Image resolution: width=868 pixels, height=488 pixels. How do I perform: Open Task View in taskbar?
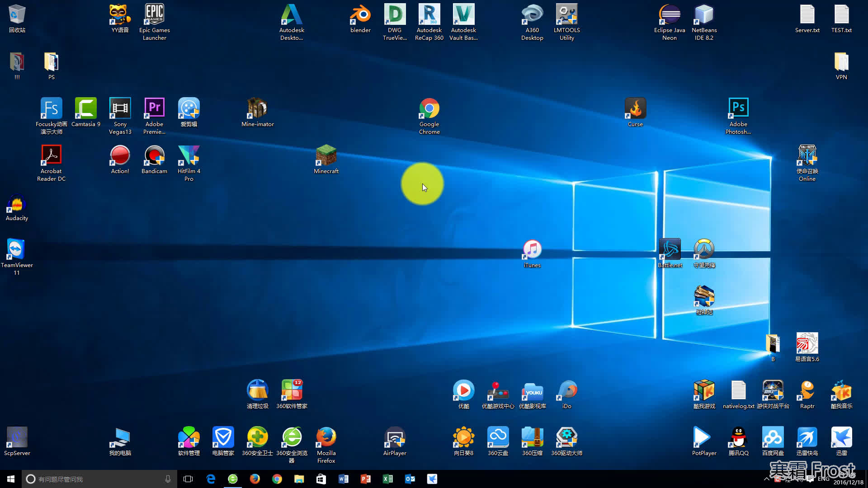tap(188, 479)
